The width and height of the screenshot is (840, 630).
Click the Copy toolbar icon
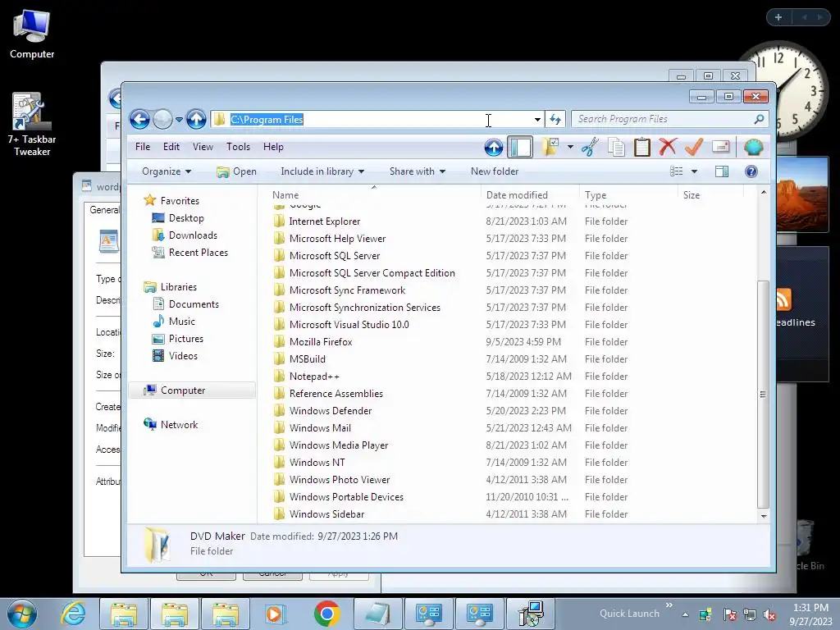point(616,147)
